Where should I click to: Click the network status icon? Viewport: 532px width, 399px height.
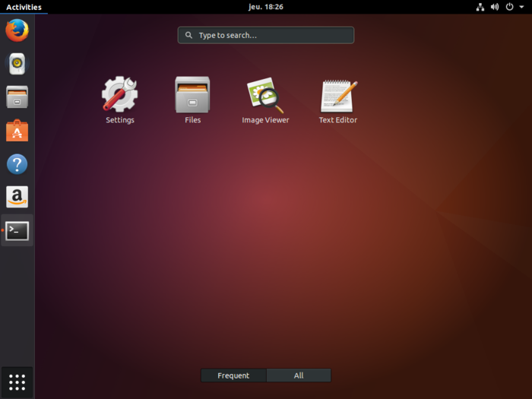[x=480, y=7]
